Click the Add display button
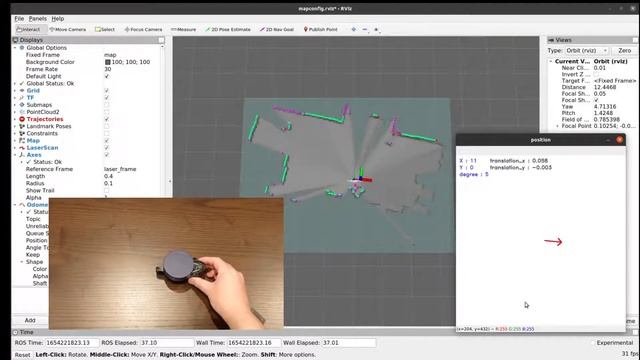The image size is (640, 360). coord(30,320)
